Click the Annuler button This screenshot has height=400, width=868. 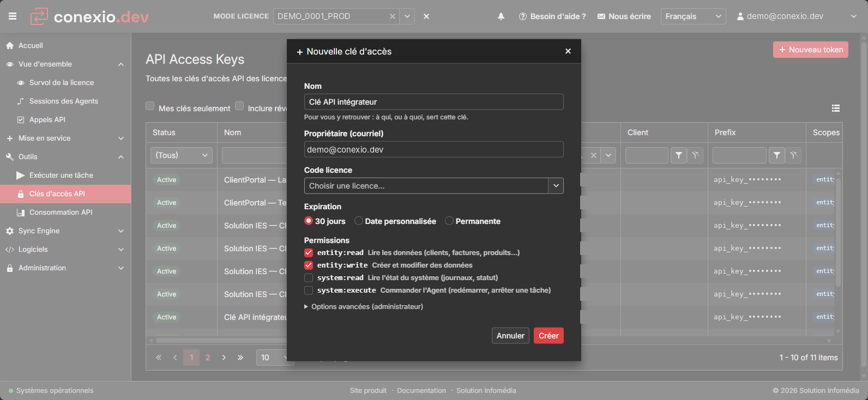click(x=510, y=336)
